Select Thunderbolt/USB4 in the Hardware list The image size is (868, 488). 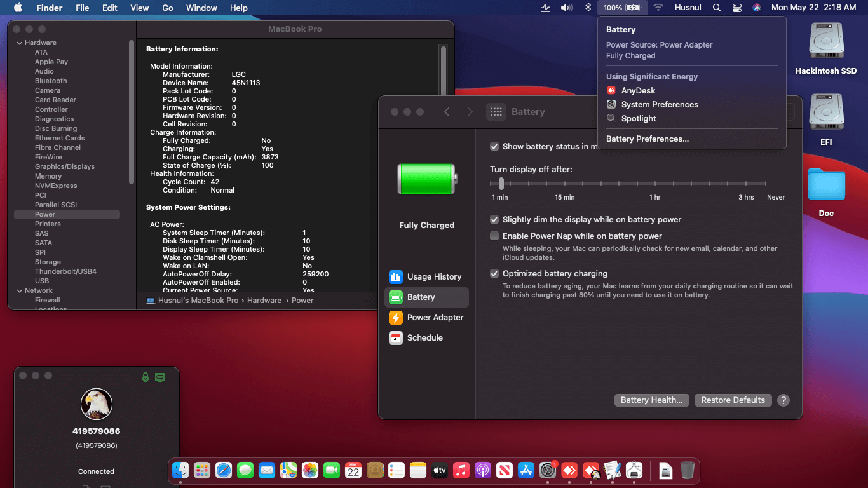pyautogui.click(x=65, y=271)
